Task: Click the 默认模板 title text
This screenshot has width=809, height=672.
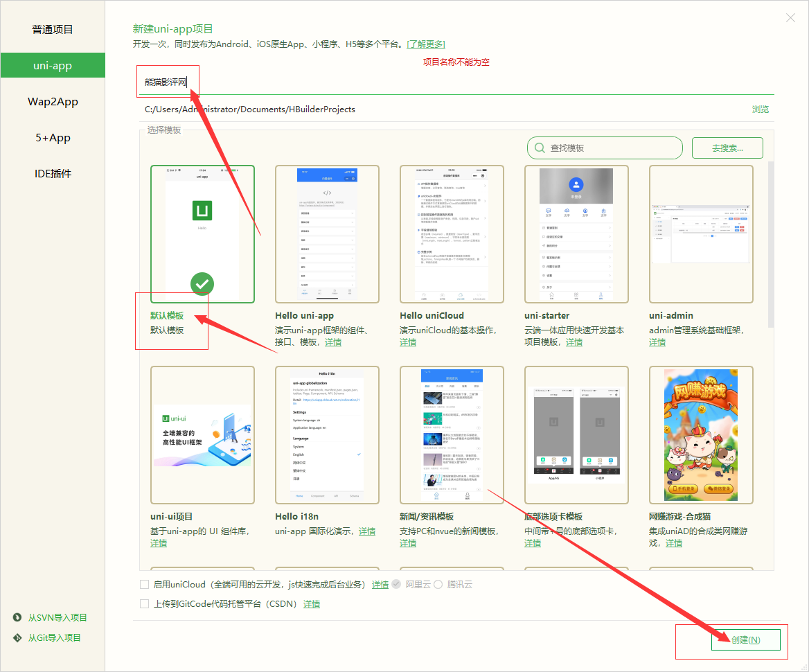Action: click(x=167, y=315)
